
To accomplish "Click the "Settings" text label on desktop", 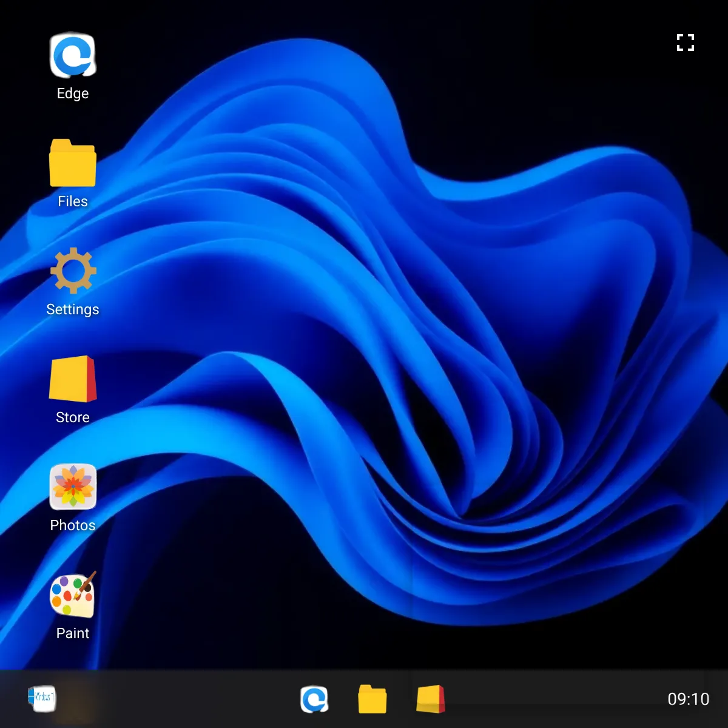I will [73, 309].
